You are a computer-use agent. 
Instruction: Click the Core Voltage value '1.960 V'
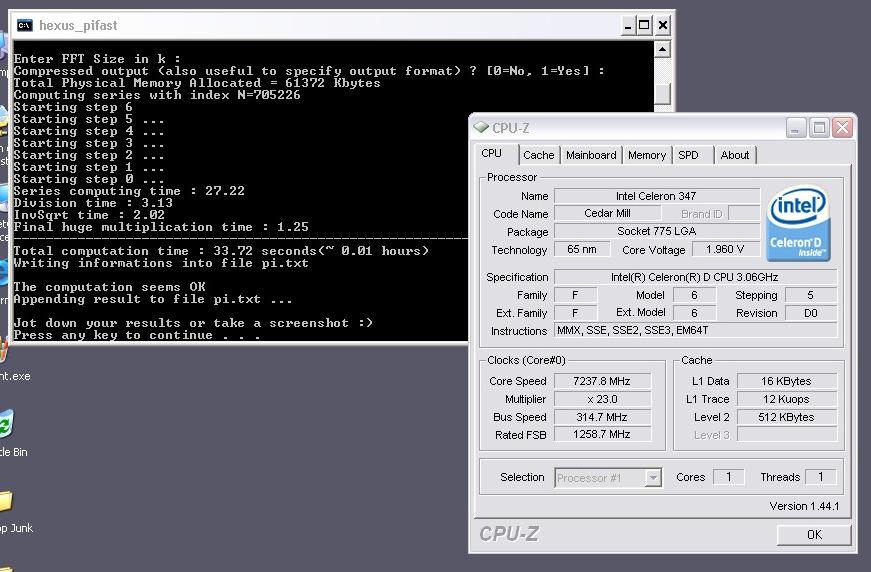tap(725, 249)
